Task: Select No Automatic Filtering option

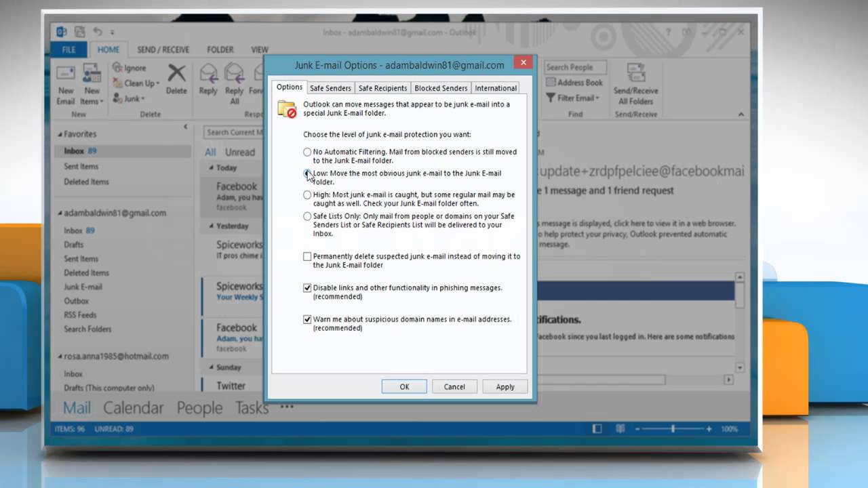Action: 307,152
